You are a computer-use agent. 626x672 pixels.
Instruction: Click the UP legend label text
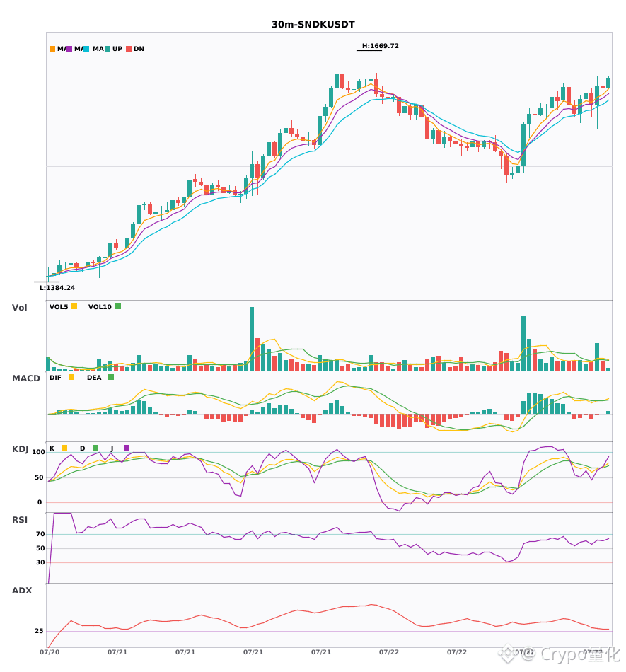click(117, 49)
